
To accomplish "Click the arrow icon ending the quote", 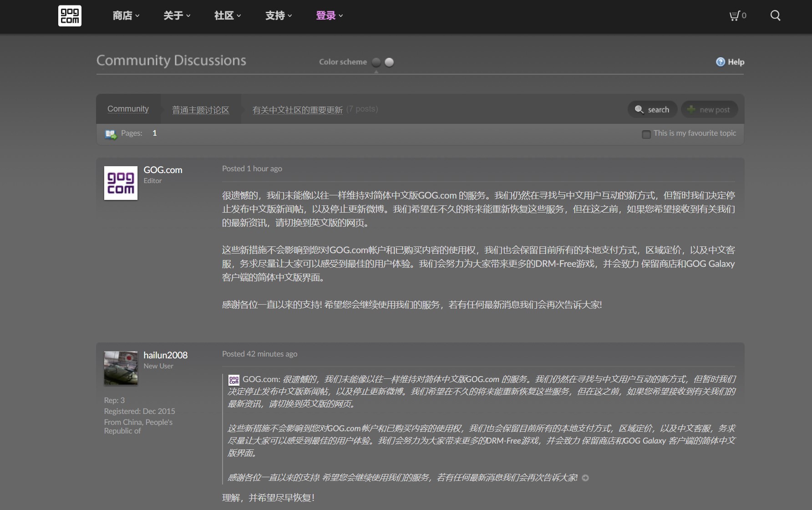I will point(585,478).
